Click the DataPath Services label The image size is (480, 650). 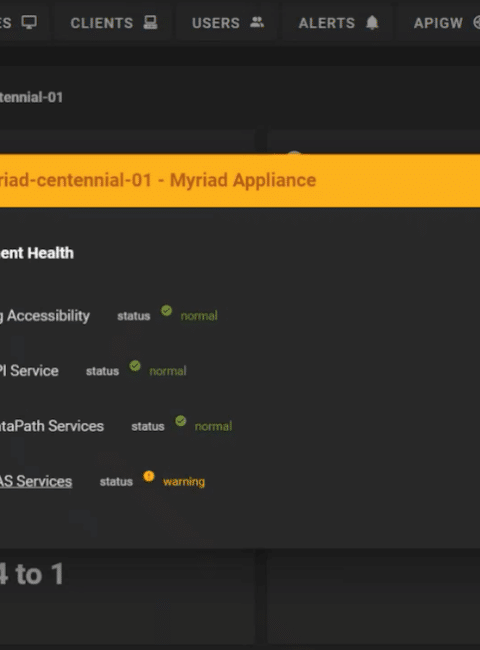coord(52,426)
